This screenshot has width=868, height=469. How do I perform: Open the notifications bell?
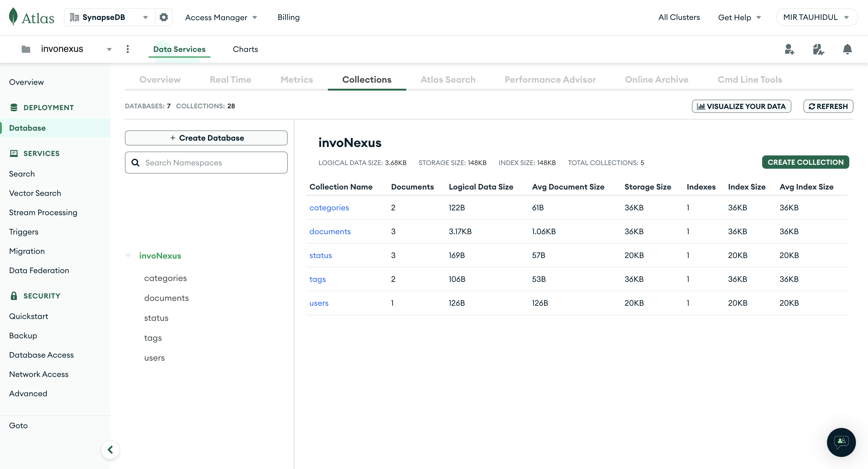(x=847, y=49)
